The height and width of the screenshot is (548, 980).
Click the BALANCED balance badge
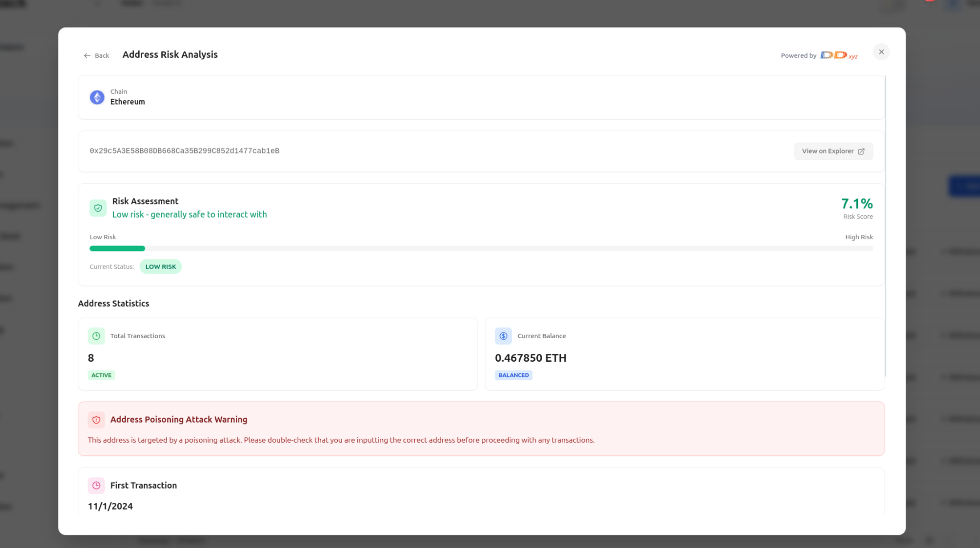coord(513,375)
